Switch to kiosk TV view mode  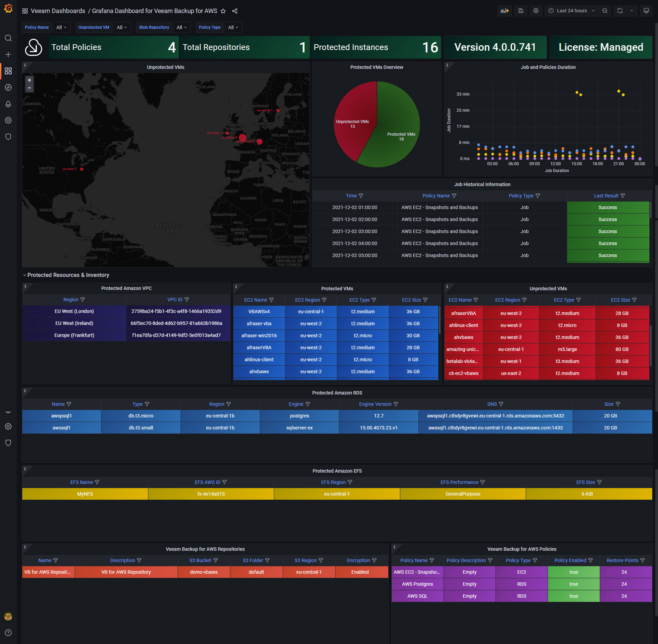(646, 11)
